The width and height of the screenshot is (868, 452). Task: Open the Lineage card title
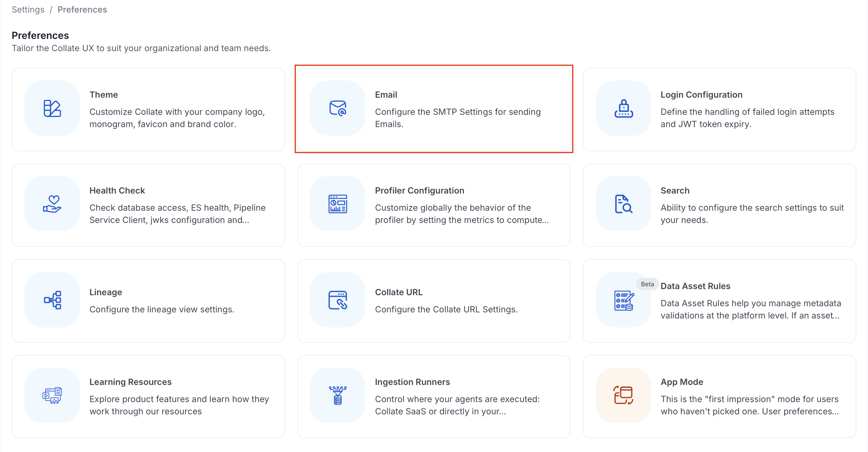[105, 292]
